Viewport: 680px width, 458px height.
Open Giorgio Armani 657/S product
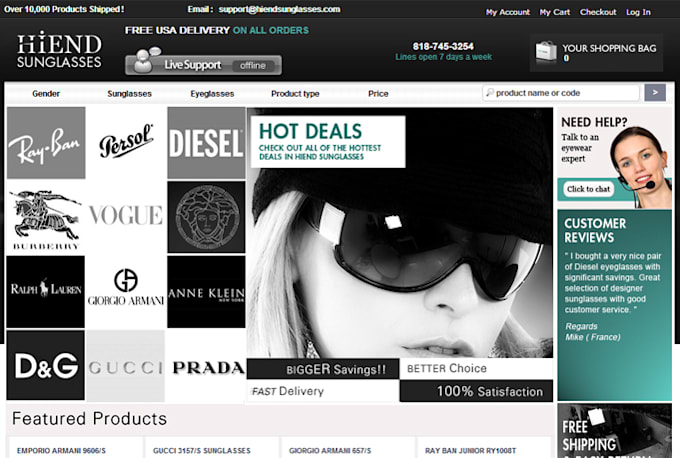(x=330, y=451)
